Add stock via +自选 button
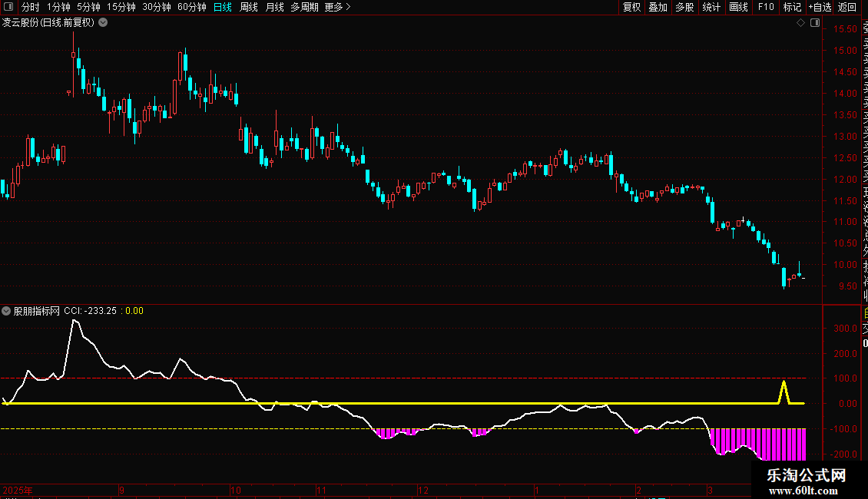The width and height of the screenshot is (868, 499). point(820,7)
